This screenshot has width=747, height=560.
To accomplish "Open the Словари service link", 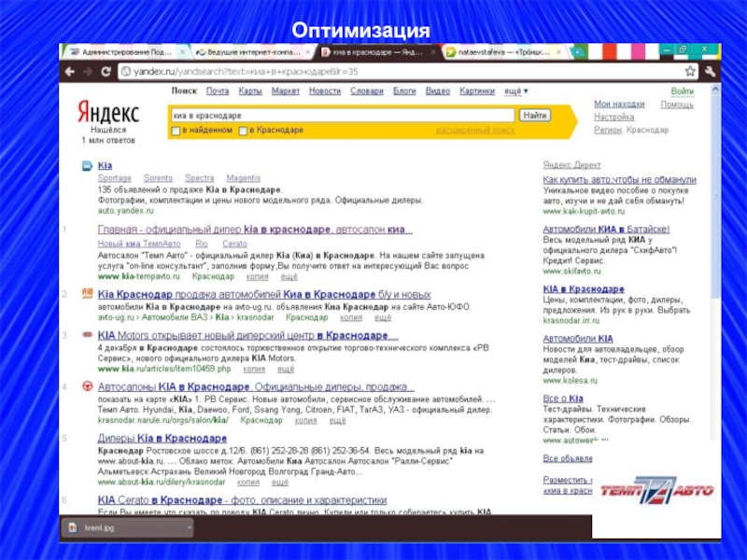I will tap(367, 91).
